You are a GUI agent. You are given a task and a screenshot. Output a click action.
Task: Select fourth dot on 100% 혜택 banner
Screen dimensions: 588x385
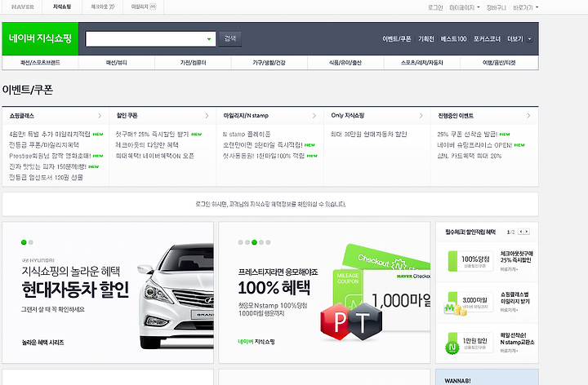[x=261, y=242]
